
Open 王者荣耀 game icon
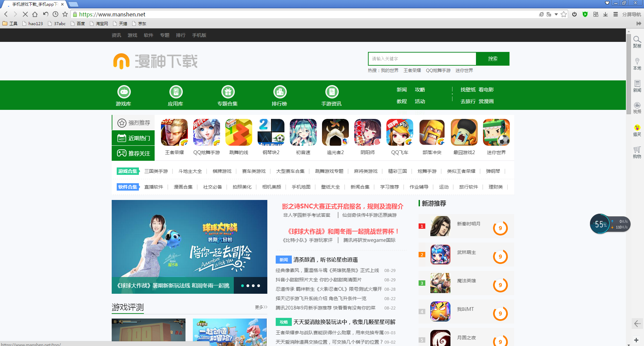pos(174,132)
